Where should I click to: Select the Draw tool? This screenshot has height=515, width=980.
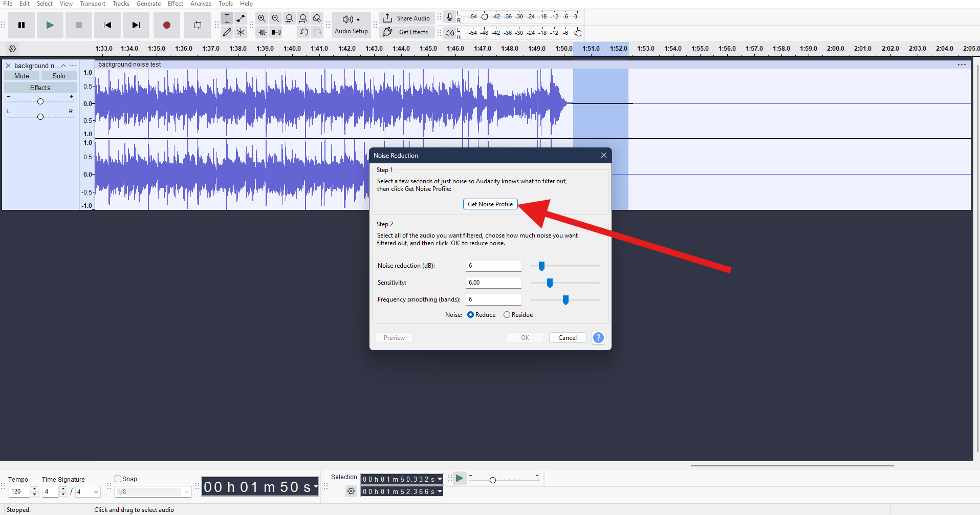click(227, 32)
